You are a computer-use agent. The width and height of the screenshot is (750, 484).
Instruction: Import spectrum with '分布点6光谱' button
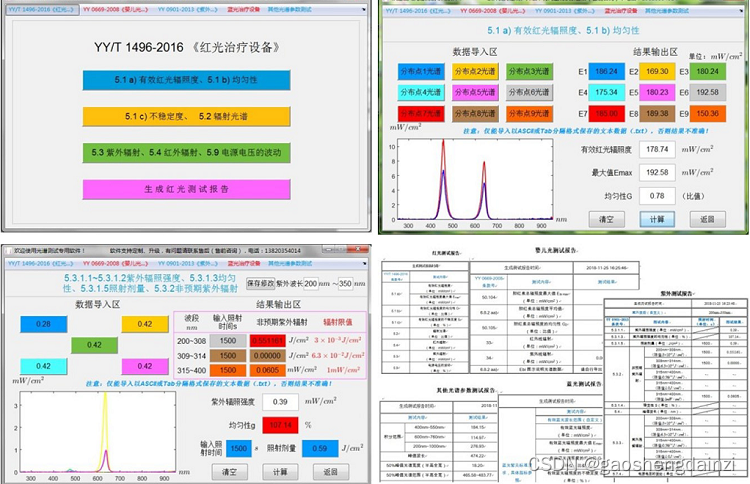coord(529,92)
